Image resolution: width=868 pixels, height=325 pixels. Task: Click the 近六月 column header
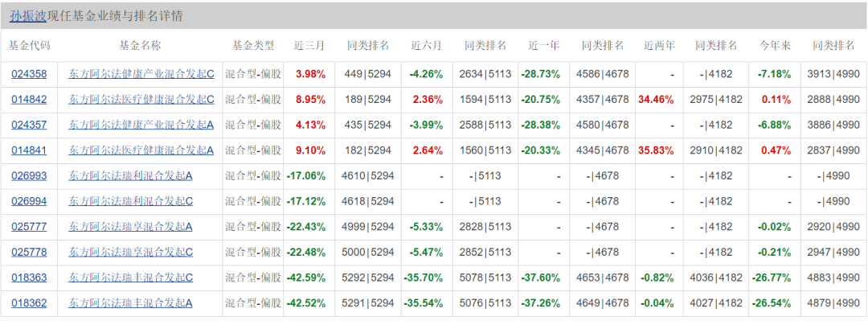pos(426,45)
